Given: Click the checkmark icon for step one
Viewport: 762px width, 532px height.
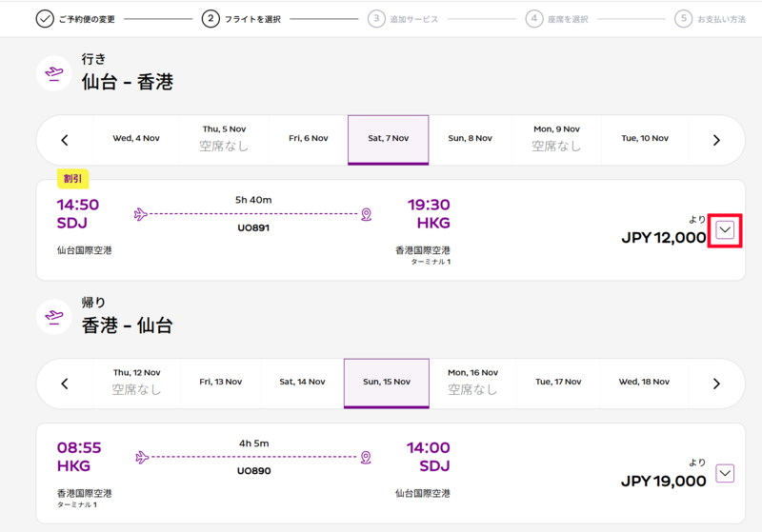Looking at the screenshot, I should click(45, 19).
